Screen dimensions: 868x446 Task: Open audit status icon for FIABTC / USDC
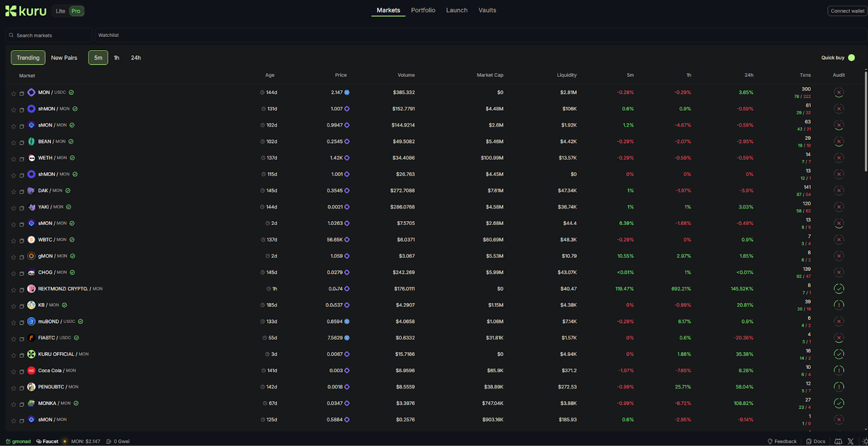point(839,338)
